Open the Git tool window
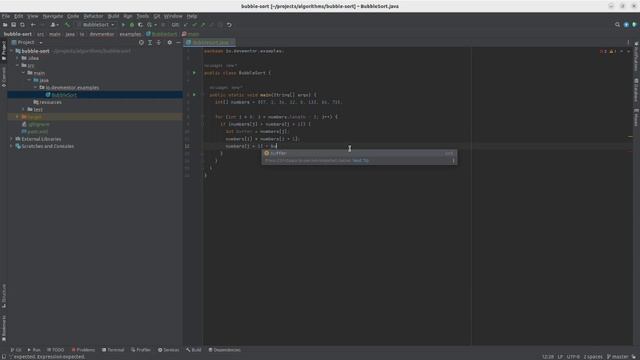Viewport: 640px width, 360px height. (x=16, y=350)
